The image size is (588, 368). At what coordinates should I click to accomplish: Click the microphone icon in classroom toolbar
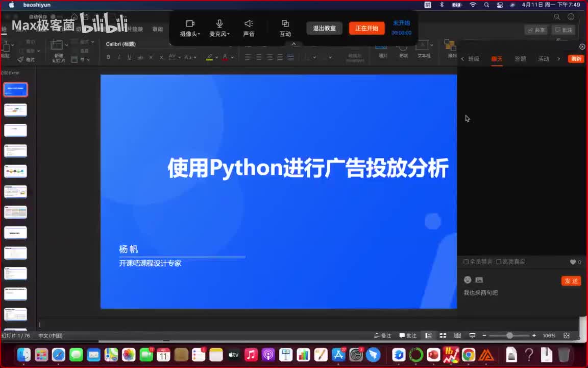(x=219, y=24)
